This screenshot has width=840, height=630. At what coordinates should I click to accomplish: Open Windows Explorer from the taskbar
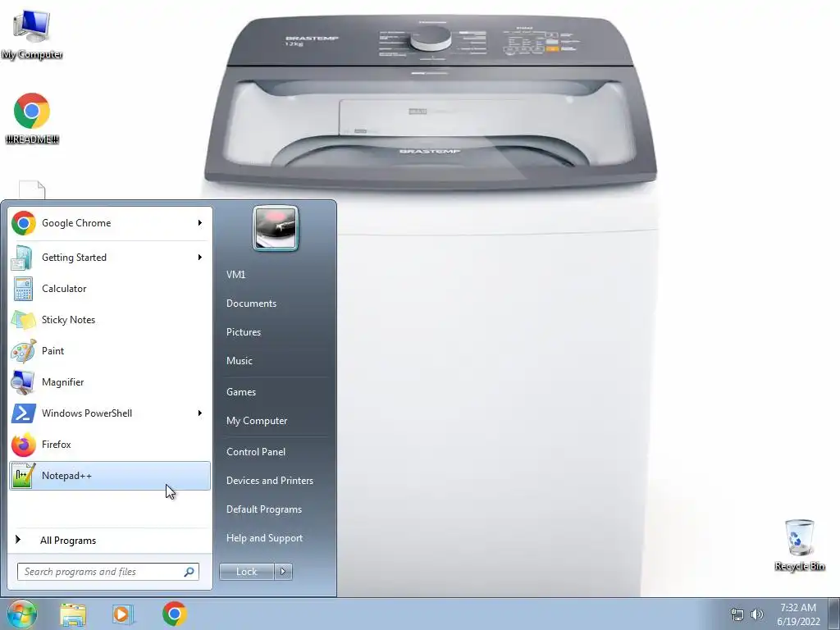click(73, 614)
